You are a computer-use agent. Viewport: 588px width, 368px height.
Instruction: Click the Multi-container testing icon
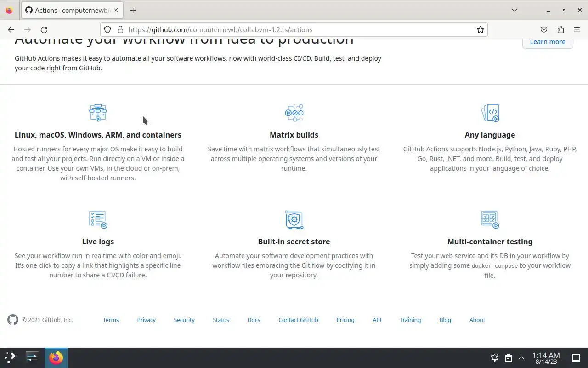pos(490,219)
